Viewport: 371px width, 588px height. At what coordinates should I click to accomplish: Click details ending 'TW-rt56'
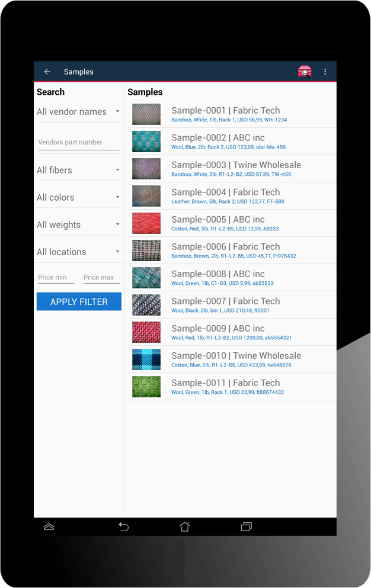click(x=231, y=174)
